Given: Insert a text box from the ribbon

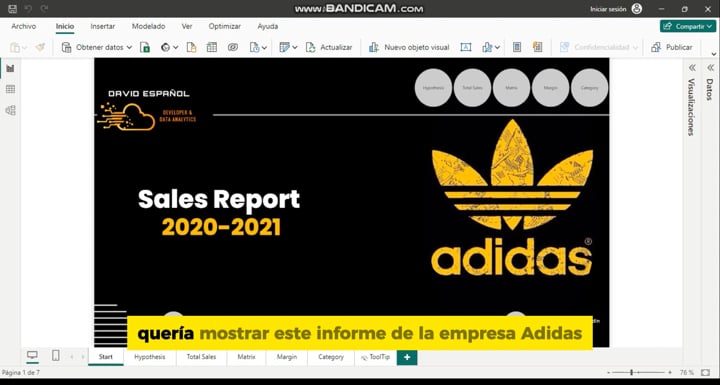Looking at the screenshot, I should pyautogui.click(x=466, y=47).
